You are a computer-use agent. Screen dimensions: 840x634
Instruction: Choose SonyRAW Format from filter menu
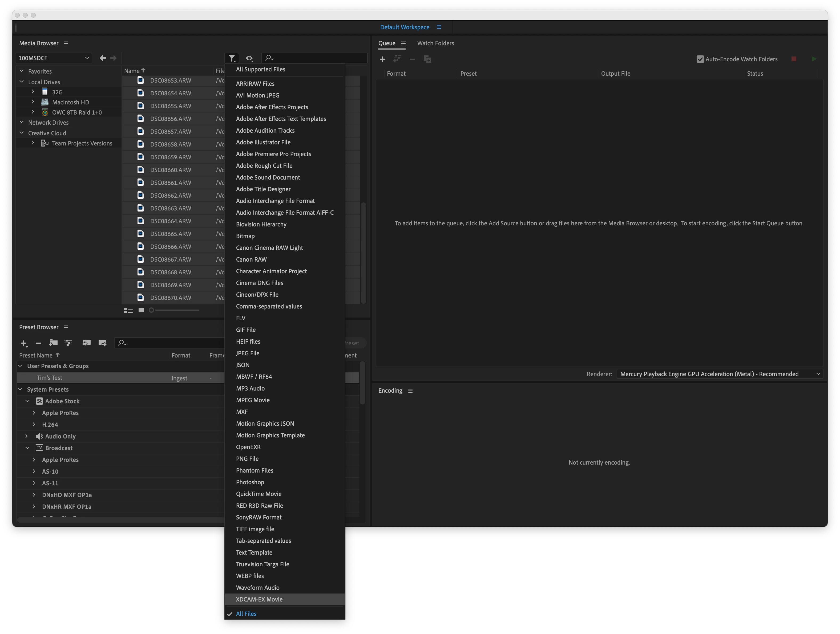[259, 517]
